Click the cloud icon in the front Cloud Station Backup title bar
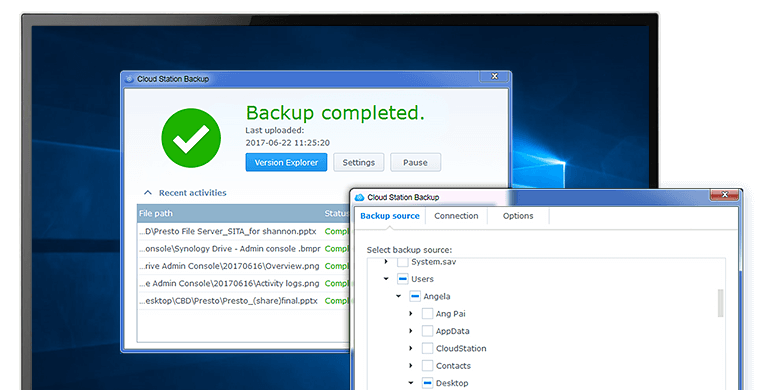Image resolution: width=767 pixels, height=390 pixels. click(360, 197)
